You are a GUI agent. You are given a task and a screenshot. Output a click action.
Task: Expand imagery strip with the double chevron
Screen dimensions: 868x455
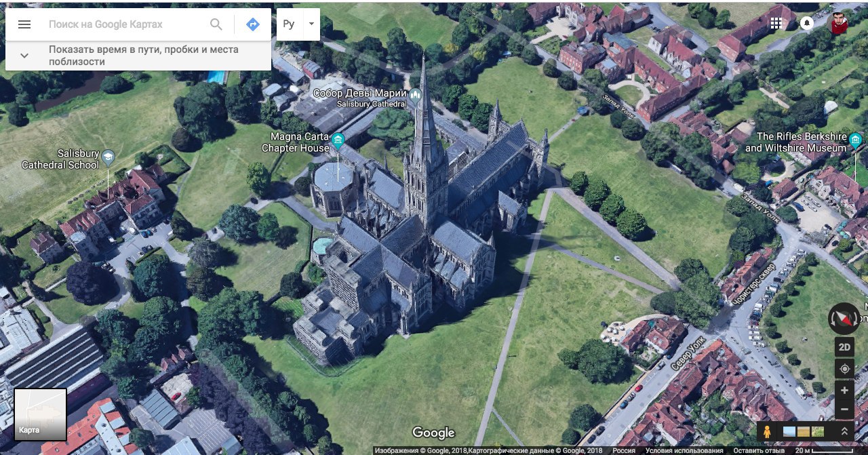pyautogui.click(x=844, y=431)
